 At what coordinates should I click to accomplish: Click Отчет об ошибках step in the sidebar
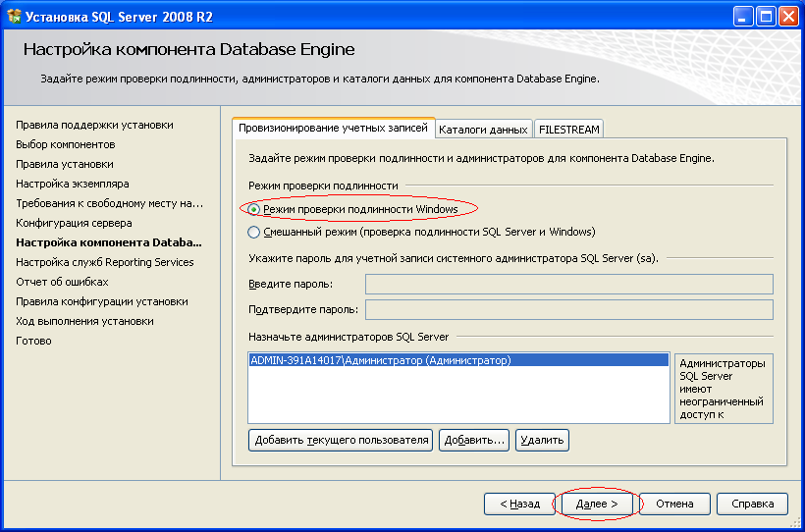pos(62,283)
